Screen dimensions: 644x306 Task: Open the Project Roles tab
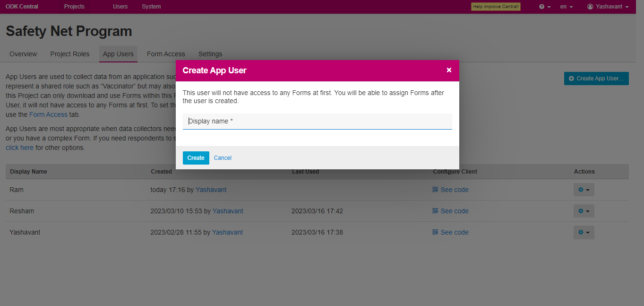click(70, 54)
